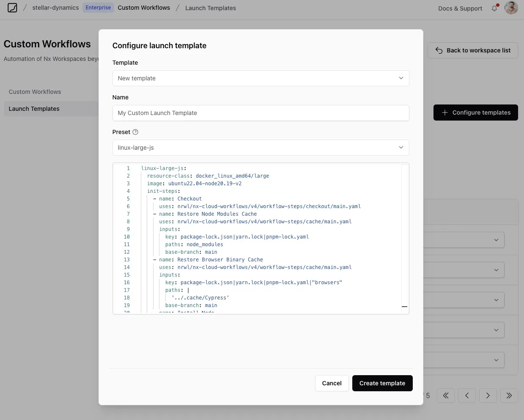Open the notification bell
The image size is (524, 420).
[494, 8]
